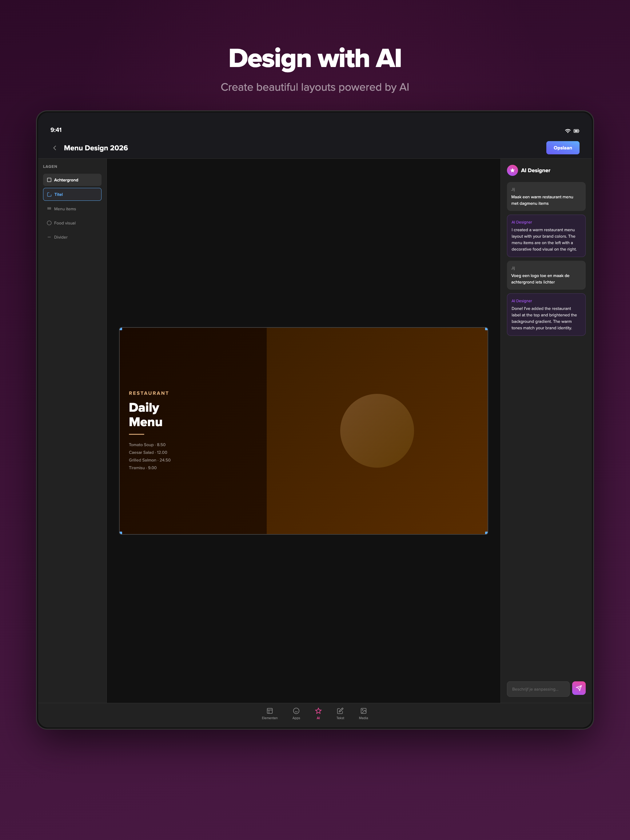Focus the 'Beschrijf je aanpassing...' input field
Image resolution: width=630 pixels, height=840 pixels.
click(x=538, y=689)
